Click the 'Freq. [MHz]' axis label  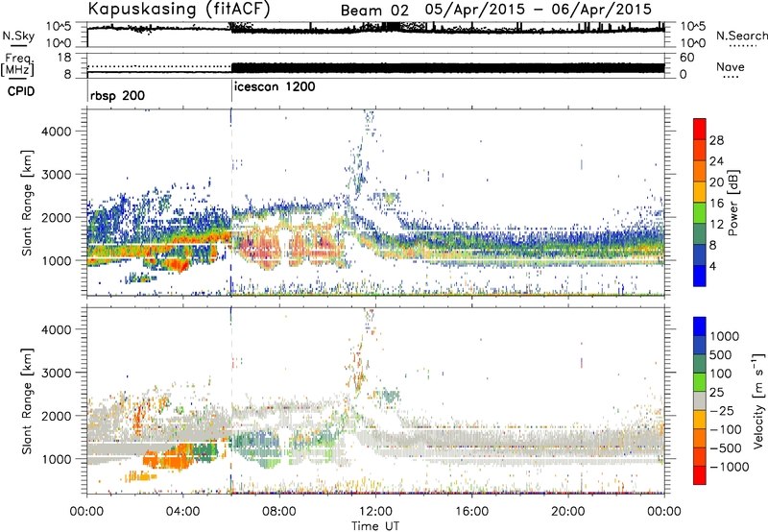pyautogui.click(x=17, y=64)
